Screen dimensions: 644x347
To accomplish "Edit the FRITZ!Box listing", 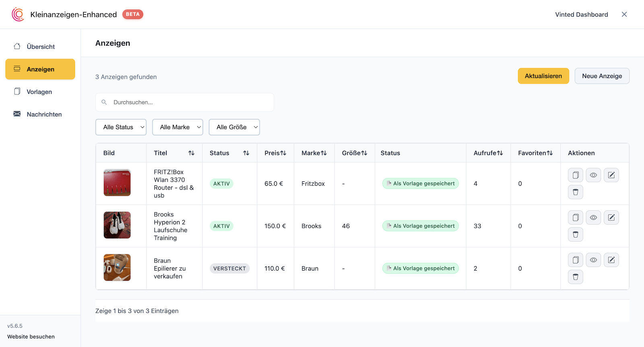I will [x=611, y=175].
